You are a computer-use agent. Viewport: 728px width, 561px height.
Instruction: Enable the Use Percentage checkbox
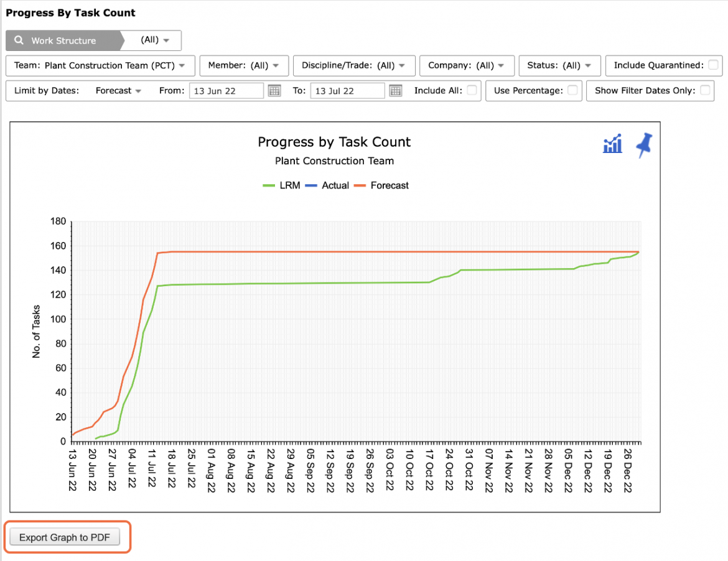572,90
